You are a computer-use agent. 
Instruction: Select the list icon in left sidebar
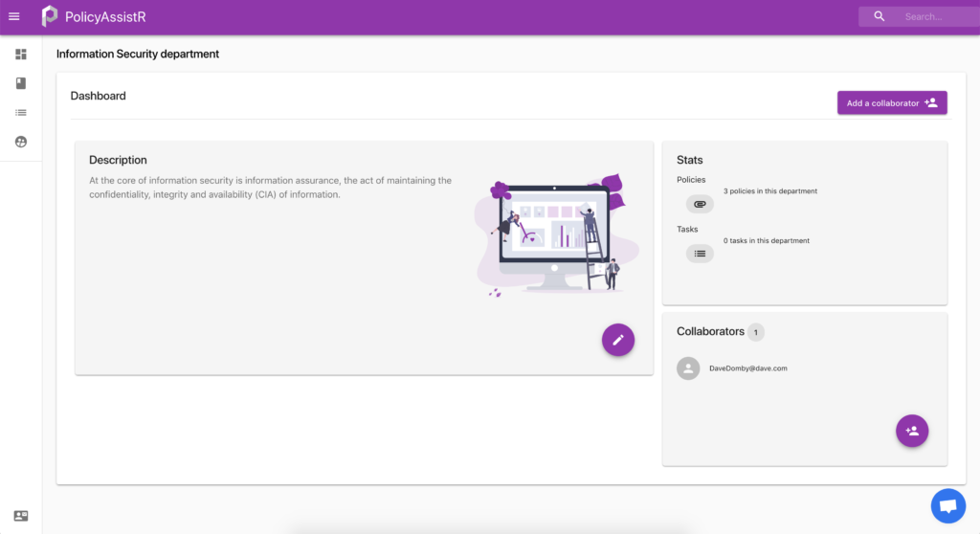coord(21,113)
